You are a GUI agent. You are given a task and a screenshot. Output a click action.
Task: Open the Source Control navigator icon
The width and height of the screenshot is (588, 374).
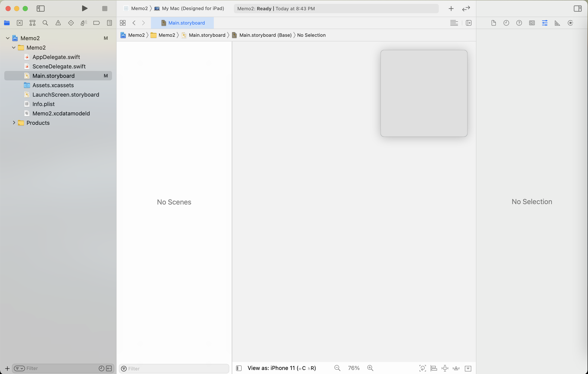coord(20,23)
